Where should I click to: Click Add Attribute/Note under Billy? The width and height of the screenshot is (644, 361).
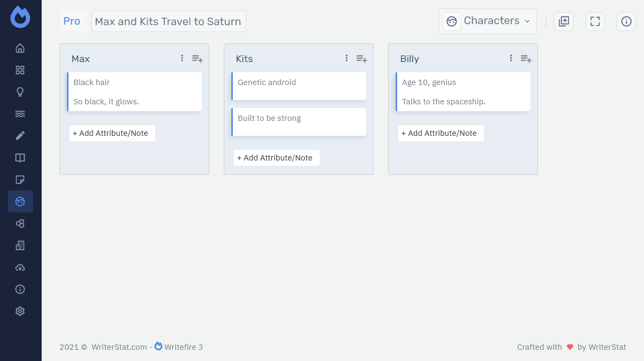[441, 133]
